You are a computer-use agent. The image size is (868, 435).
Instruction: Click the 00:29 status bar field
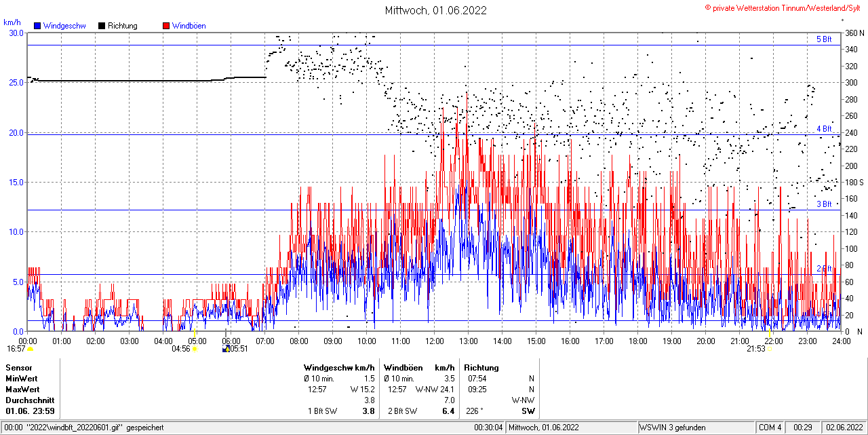coord(803,428)
